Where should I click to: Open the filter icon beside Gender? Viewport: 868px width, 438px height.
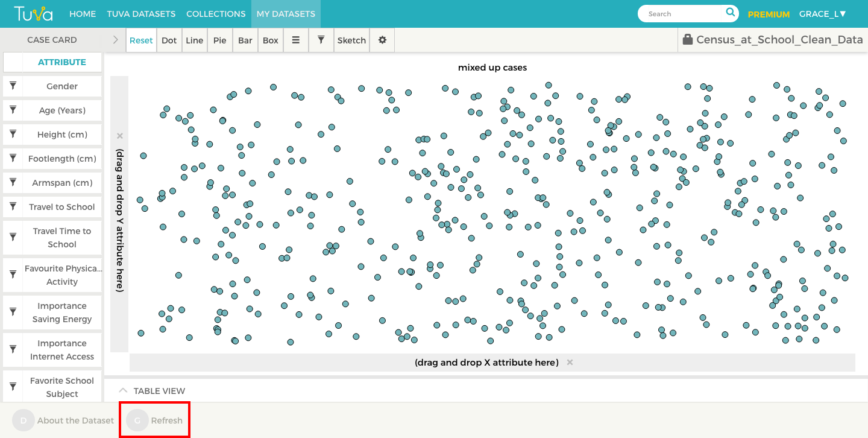point(13,86)
